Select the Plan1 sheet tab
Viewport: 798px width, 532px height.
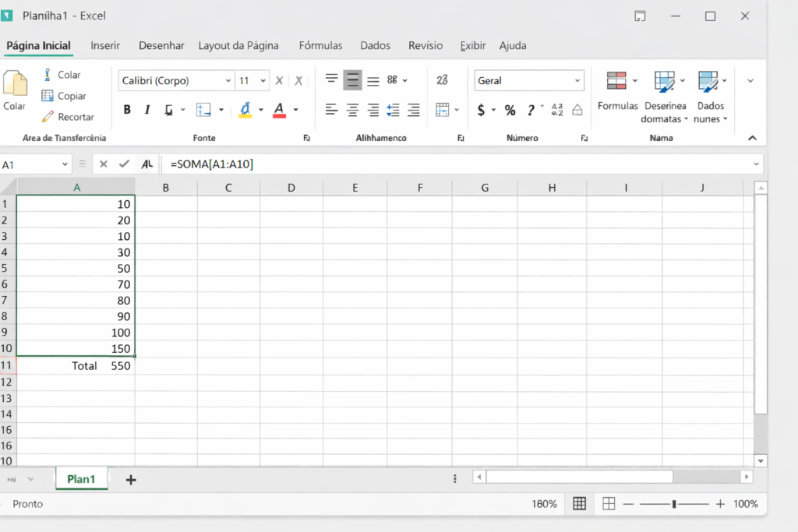pos(81,479)
